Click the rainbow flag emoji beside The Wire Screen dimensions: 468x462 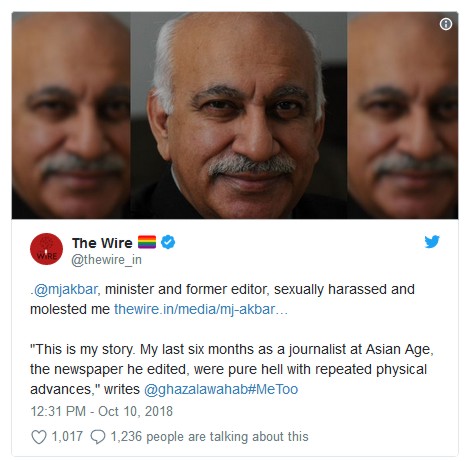147,242
